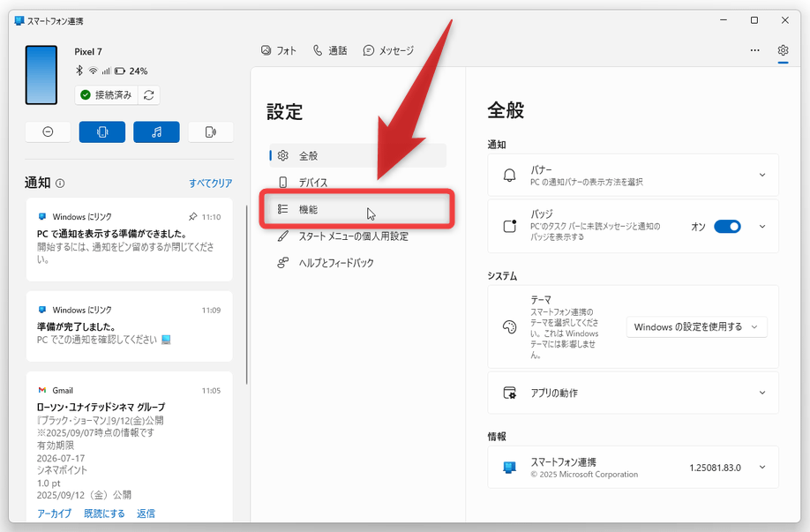Open the テーマ dropdown Windows の設定を使用する
This screenshot has width=810, height=532.
point(696,327)
